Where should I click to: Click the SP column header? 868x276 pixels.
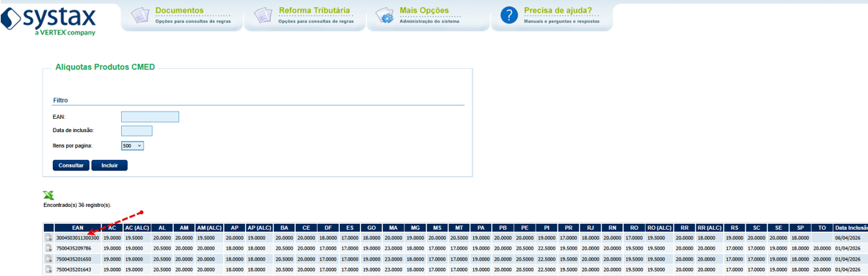(x=800, y=228)
